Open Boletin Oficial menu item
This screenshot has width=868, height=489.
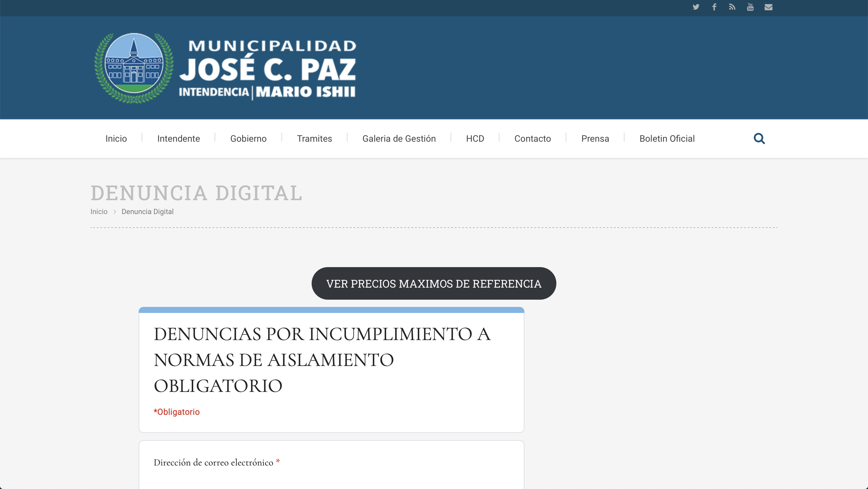(667, 138)
